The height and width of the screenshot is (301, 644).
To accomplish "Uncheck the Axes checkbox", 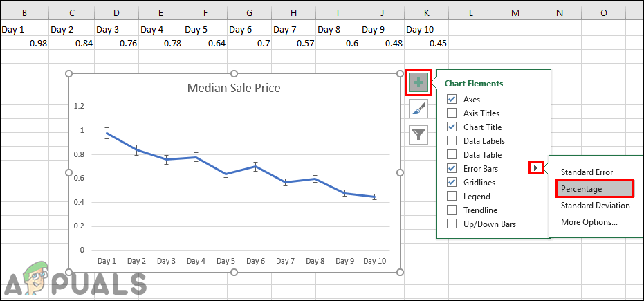I will tap(452, 100).
